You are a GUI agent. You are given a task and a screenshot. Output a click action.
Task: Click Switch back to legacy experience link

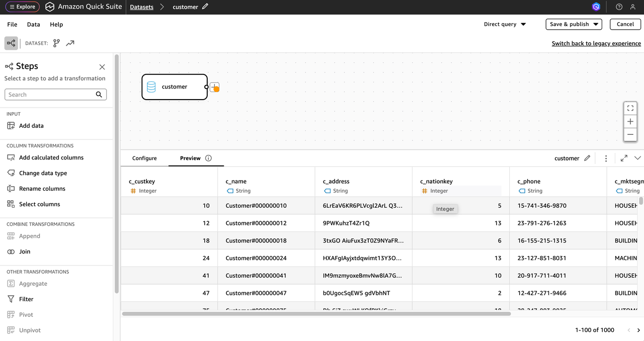pyautogui.click(x=596, y=43)
